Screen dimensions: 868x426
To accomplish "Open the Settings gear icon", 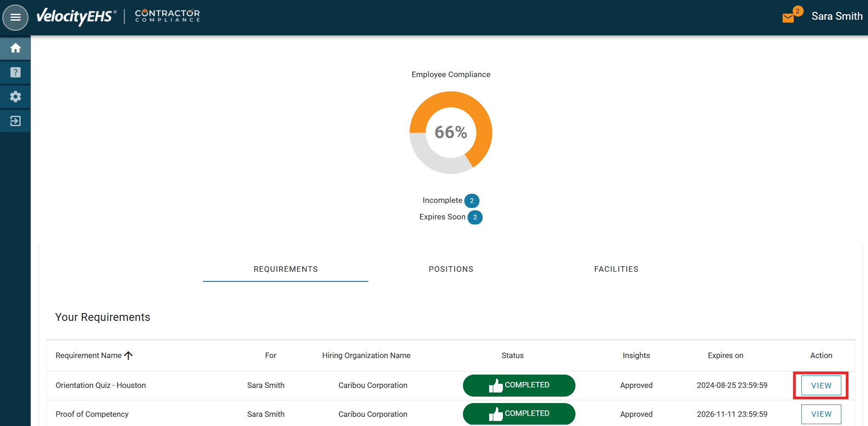I will point(15,97).
